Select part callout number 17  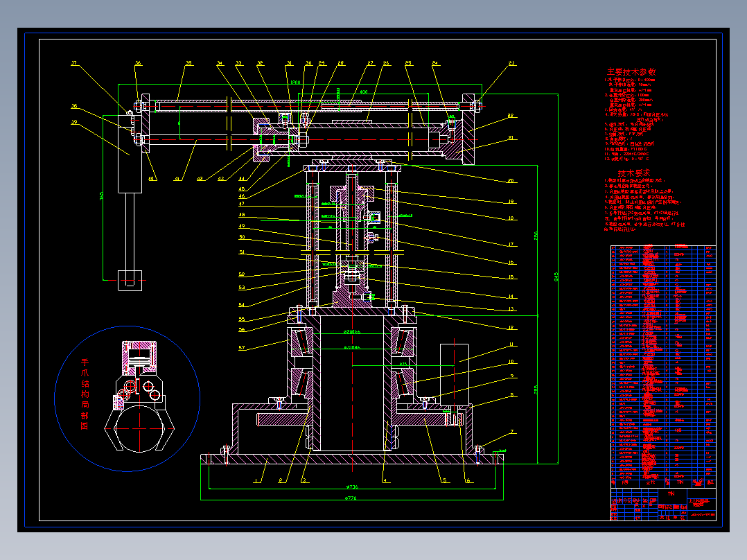[x=511, y=245]
